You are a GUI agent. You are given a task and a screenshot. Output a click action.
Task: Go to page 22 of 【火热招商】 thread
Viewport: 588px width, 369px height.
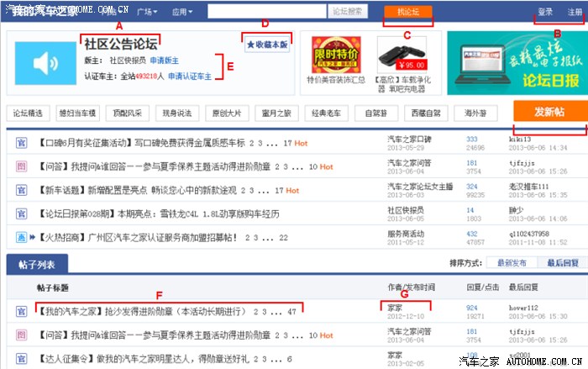point(284,237)
